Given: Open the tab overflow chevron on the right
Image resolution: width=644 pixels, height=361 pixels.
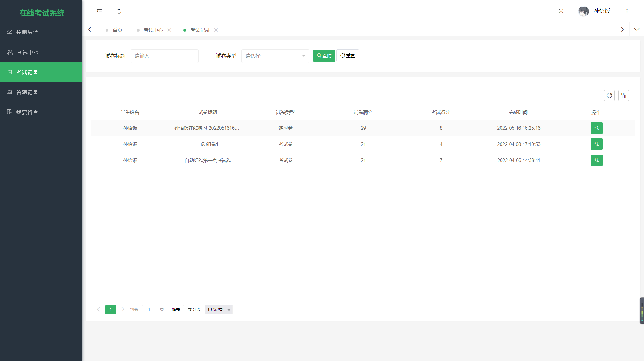Looking at the screenshot, I should point(622,29).
